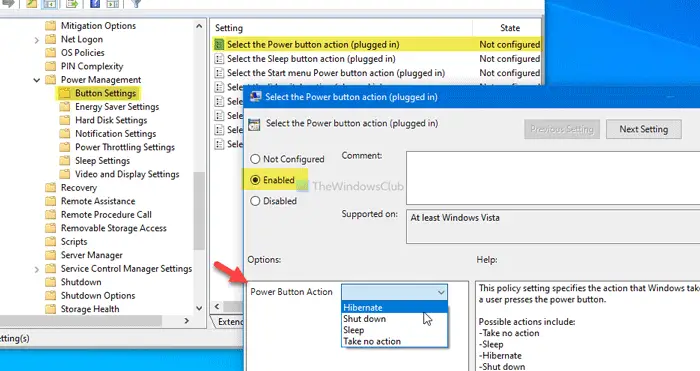Click the dialog title bar policy icon
700x371 pixels.
(255, 97)
